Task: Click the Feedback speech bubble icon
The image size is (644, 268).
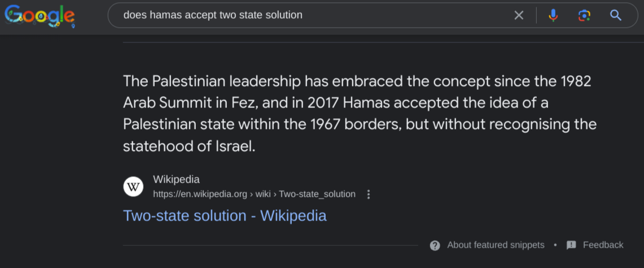Action: coord(571,245)
